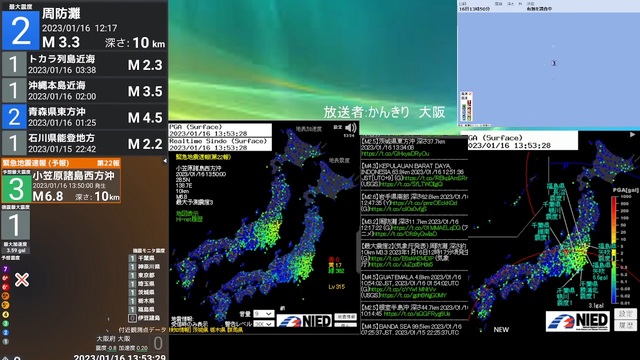The image size is (640, 360).
Task: Select the purple intensity 7 legend circle
Action: coord(5,269)
